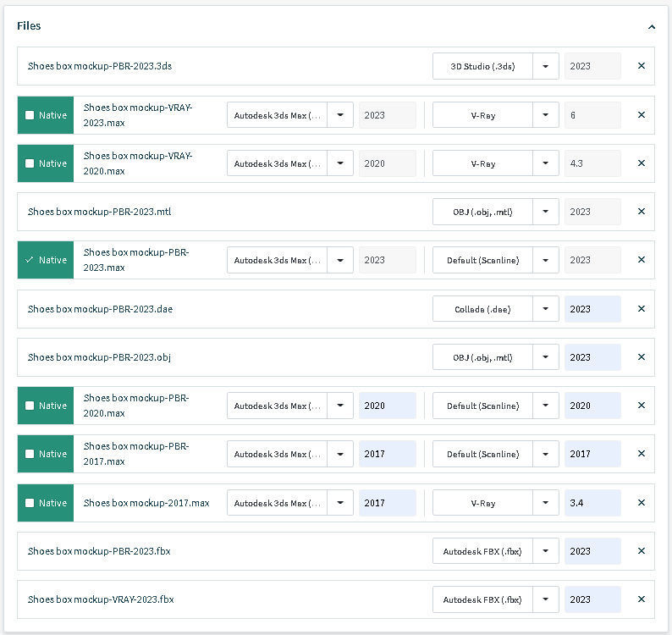Viewport: 672px width, 635px height.
Task: Delete the Shoes box mockup-VRAY-2020.max row
Action: pyautogui.click(x=641, y=163)
